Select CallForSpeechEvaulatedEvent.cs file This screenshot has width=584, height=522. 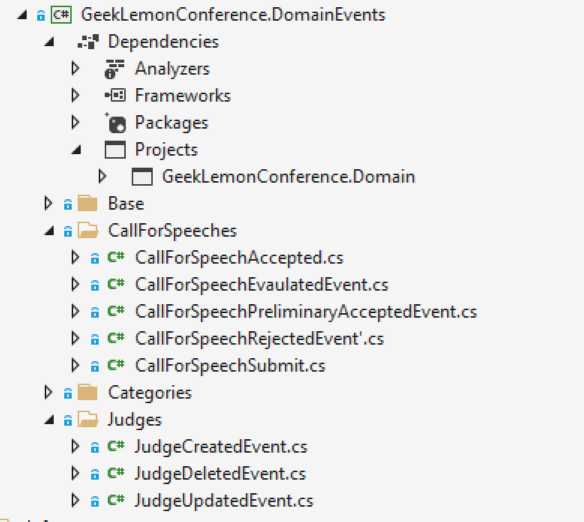[261, 285]
